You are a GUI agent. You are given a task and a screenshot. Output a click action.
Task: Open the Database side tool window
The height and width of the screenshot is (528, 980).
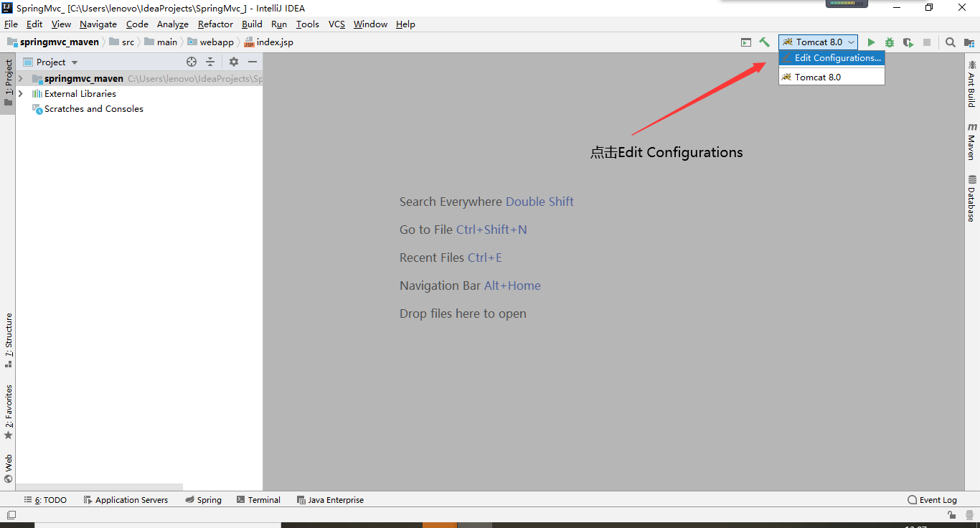tap(972, 198)
